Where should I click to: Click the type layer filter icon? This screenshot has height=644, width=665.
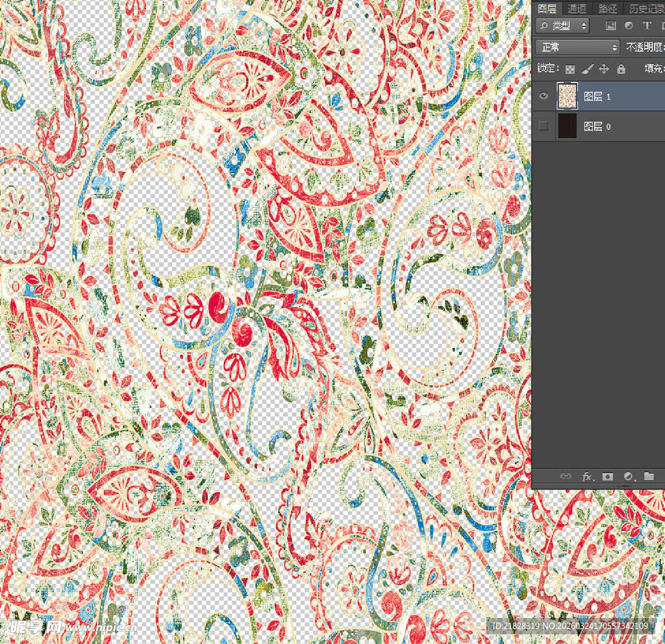pos(647,26)
